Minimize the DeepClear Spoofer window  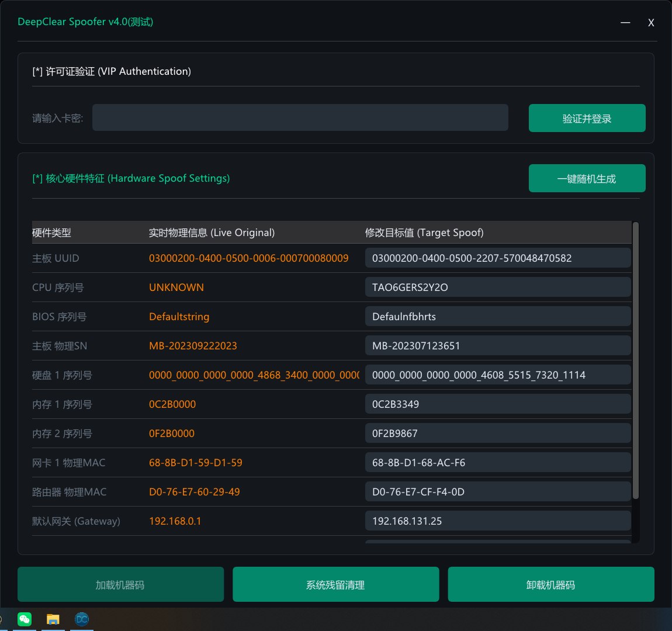[625, 22]
